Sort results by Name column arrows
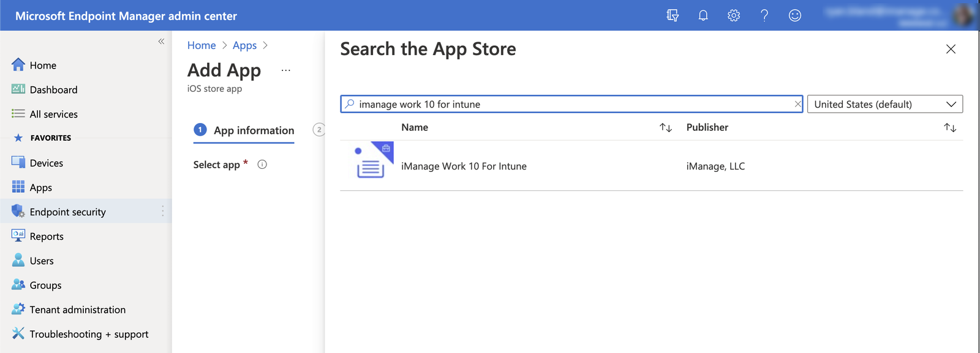 pyautogui.click(x=666, y=127)
